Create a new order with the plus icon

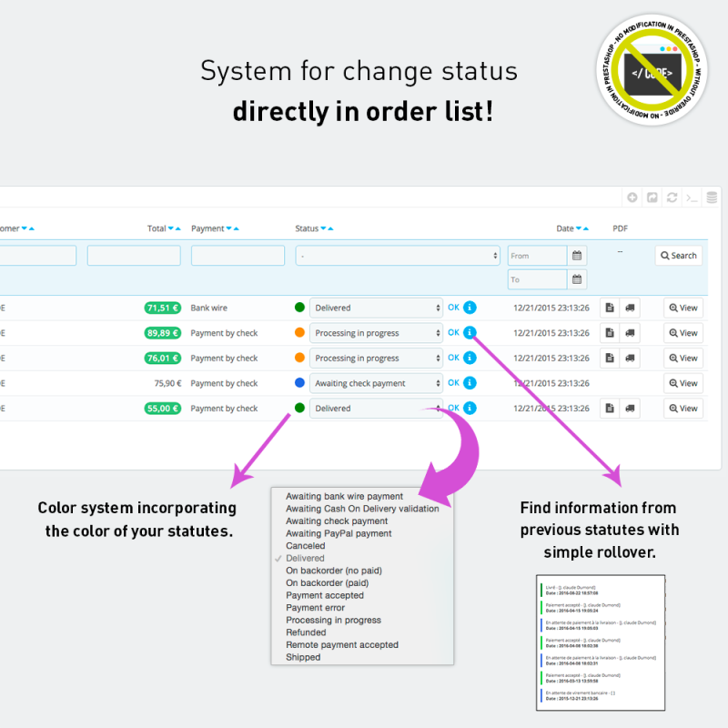(x=632, y=197)
